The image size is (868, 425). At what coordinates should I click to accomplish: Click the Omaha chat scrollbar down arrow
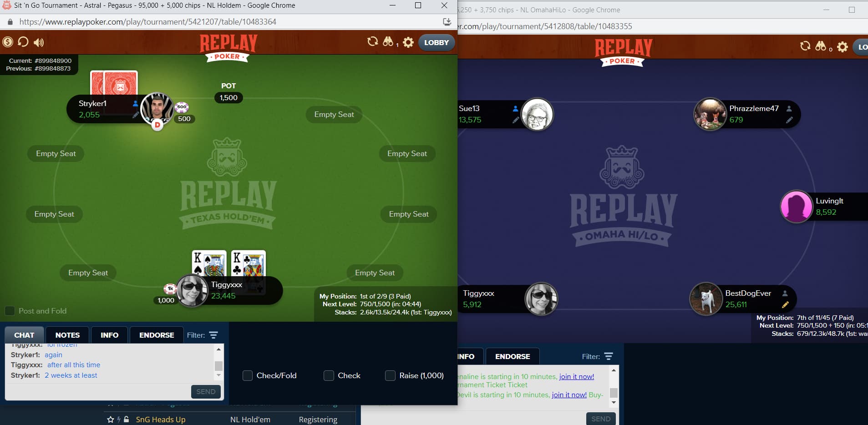614,402
